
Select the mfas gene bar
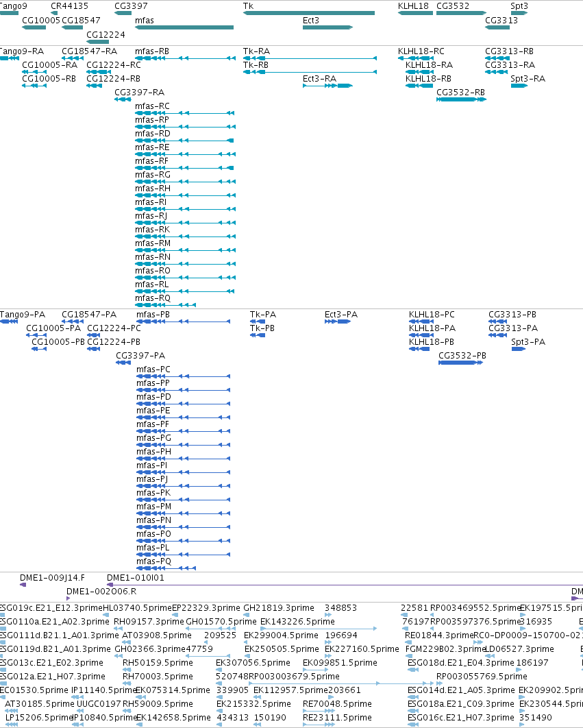pos(184,27)
